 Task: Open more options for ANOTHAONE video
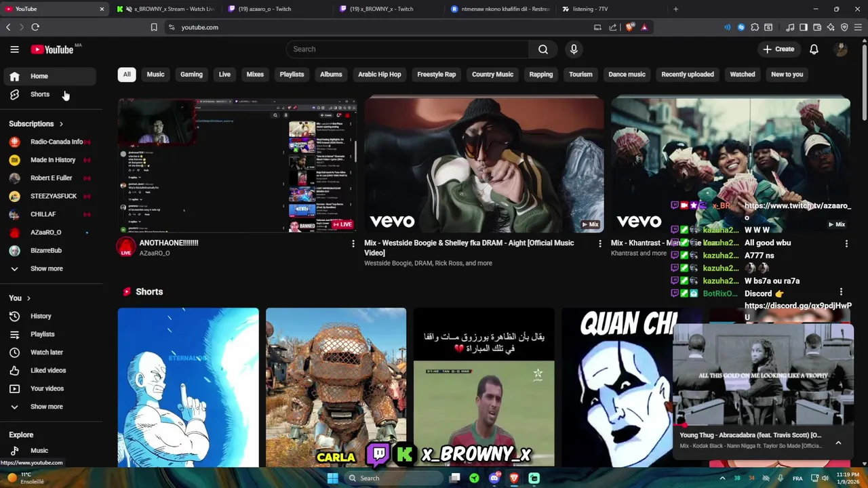tap(353, 243)
